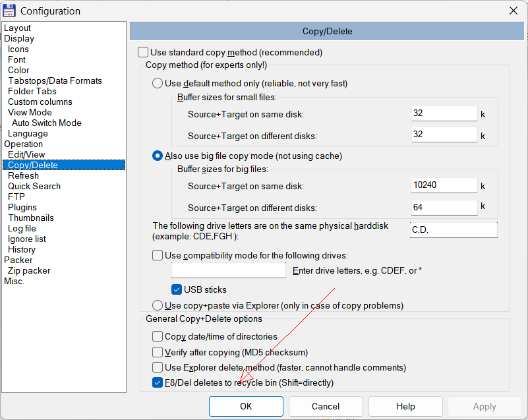Open Plugins settings
The width and height of the screenshot is (528, 420).
point(22,207)
